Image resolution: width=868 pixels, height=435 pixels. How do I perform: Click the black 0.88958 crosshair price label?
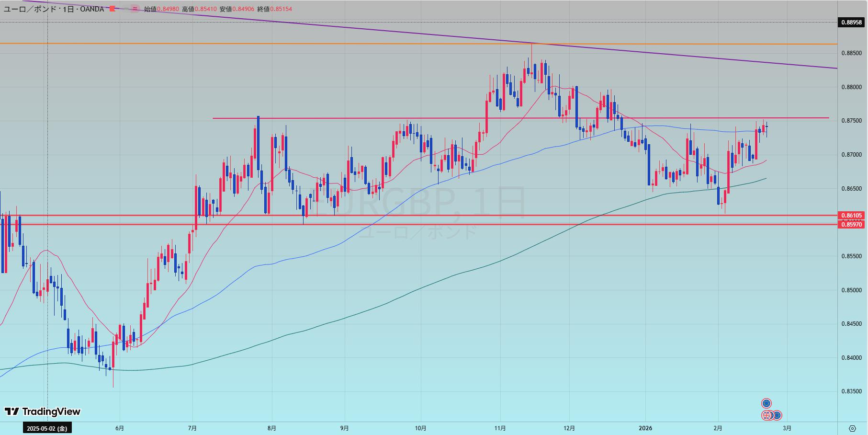pos(851,22)
